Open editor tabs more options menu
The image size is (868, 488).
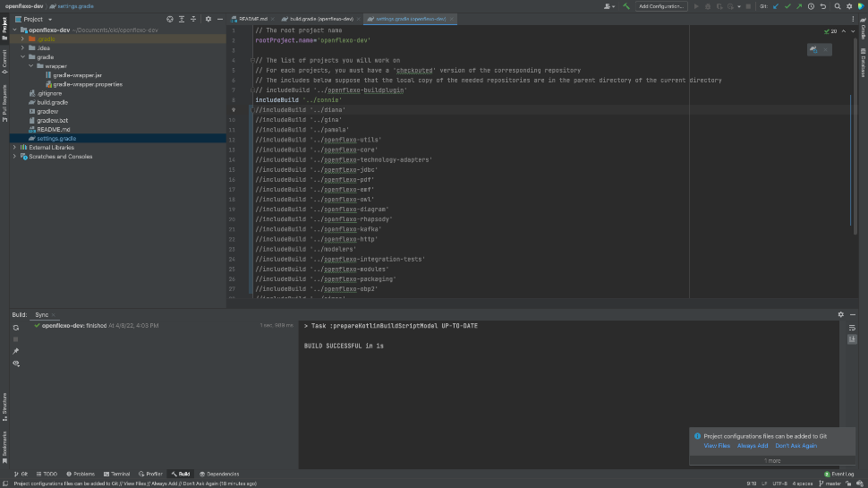pyautogui.click(x=853, y=19)
